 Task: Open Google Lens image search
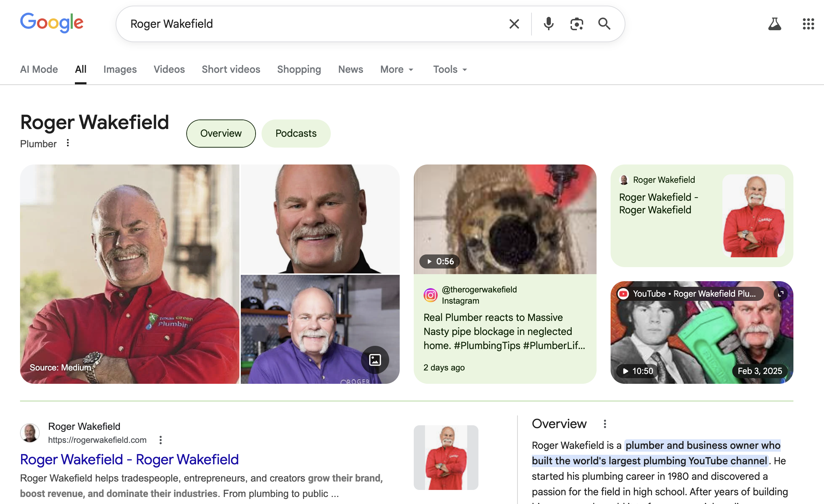[x=576, y=24]
